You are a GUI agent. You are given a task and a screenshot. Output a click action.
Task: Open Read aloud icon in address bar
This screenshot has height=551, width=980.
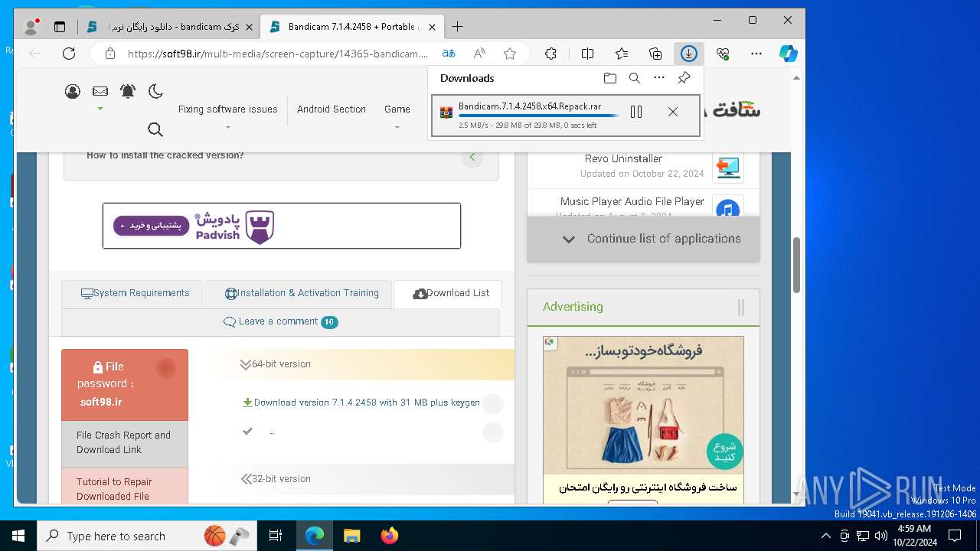pyautogui.click(x=479, y=54)
